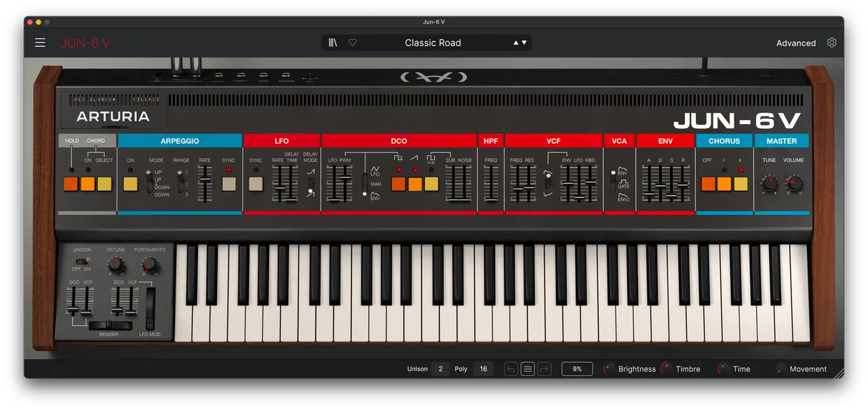Toggle the LFO SYNC button
The image size is (868, 410).
[x=256, y=184]
